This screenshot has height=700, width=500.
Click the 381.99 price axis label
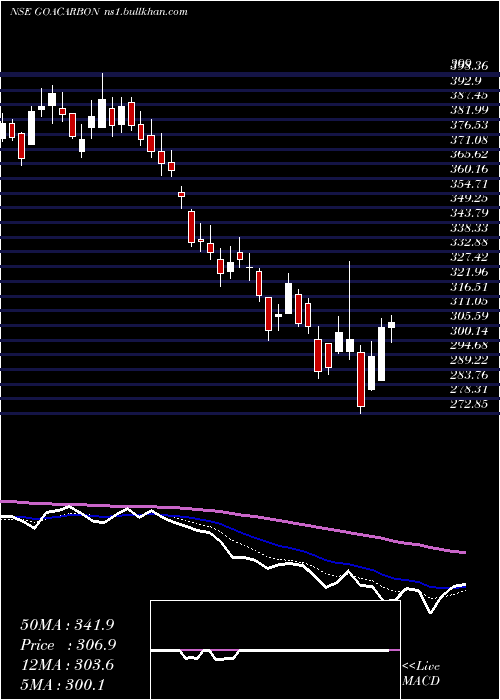pyautogui.click(x=468, y=110)
